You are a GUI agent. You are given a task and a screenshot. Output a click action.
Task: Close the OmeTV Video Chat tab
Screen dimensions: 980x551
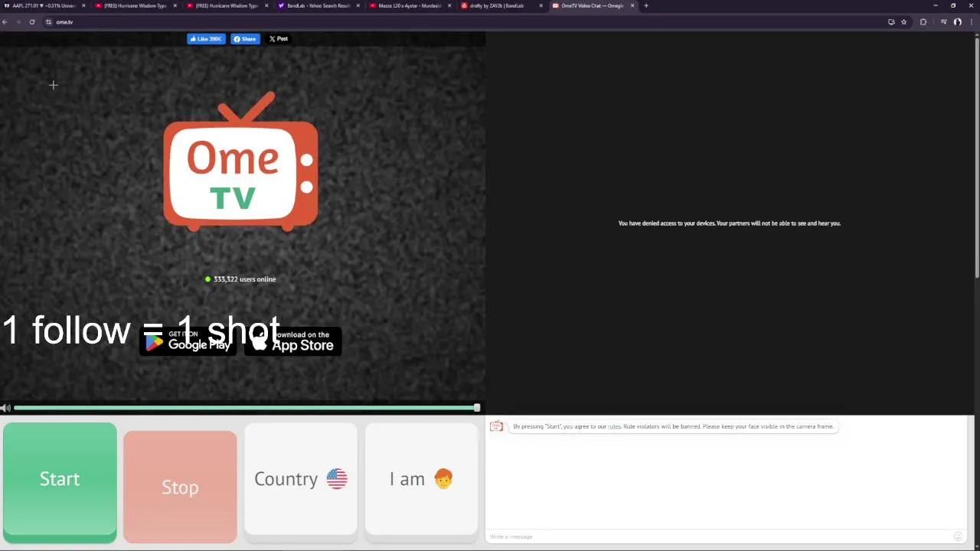(x=632, y=5)
